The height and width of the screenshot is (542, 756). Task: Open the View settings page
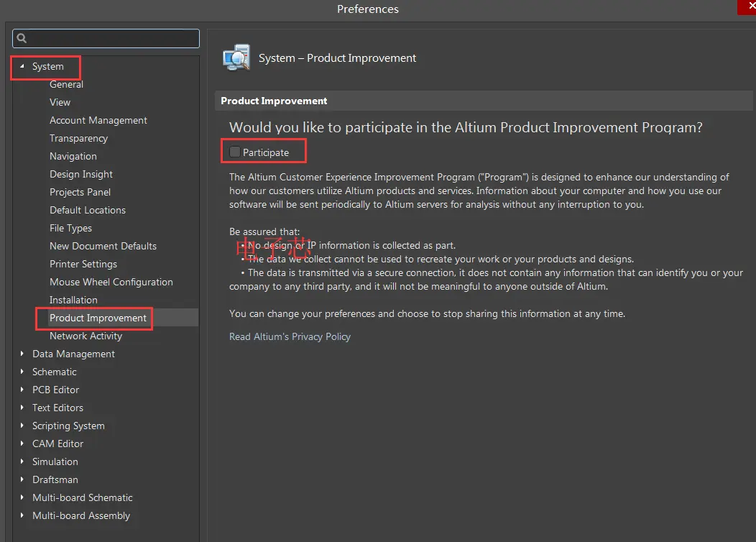(x=60, y=102)
